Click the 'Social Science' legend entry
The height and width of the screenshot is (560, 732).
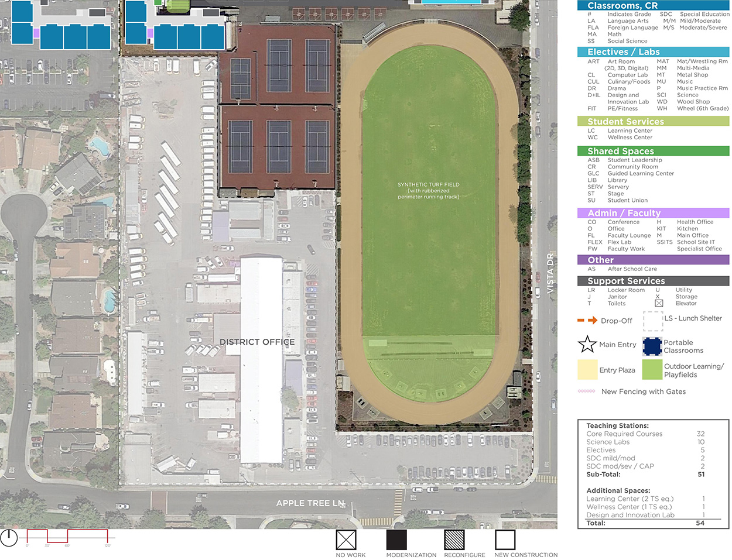(x=627, y=41)
